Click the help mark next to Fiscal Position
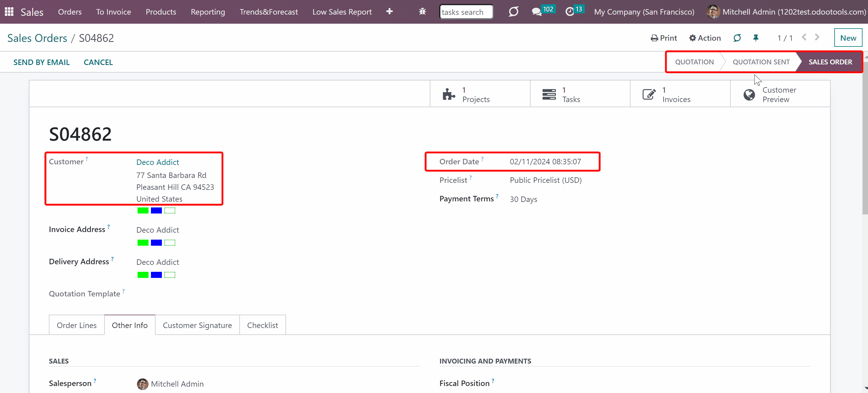 [x=493, y=381]
